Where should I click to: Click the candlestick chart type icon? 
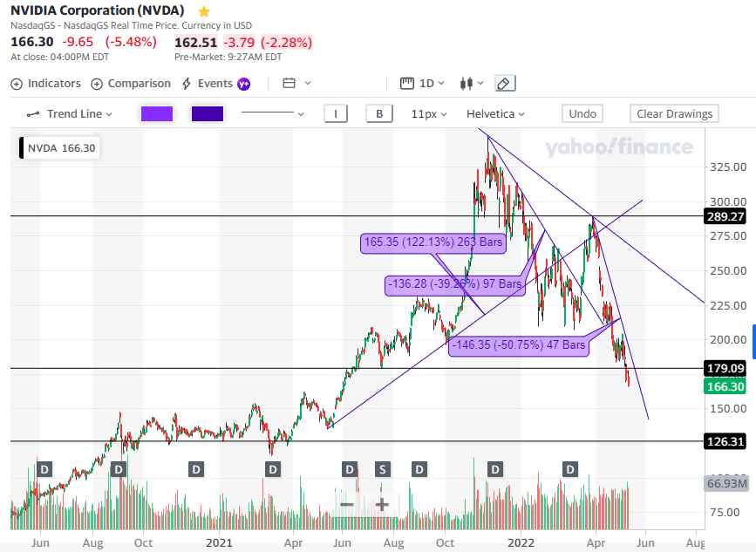tap(467, 84)
